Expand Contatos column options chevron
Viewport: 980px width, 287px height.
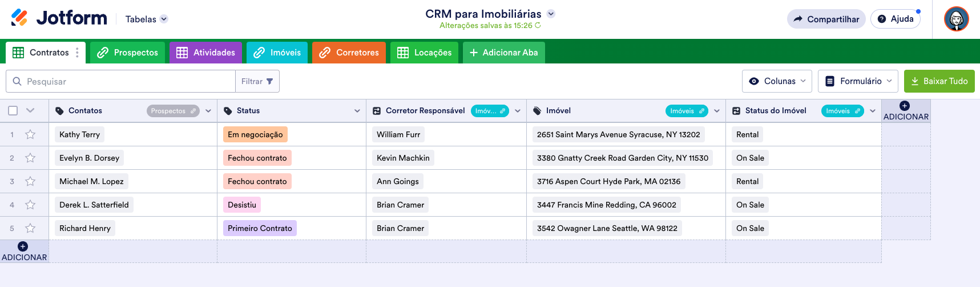tap(208, 111)
